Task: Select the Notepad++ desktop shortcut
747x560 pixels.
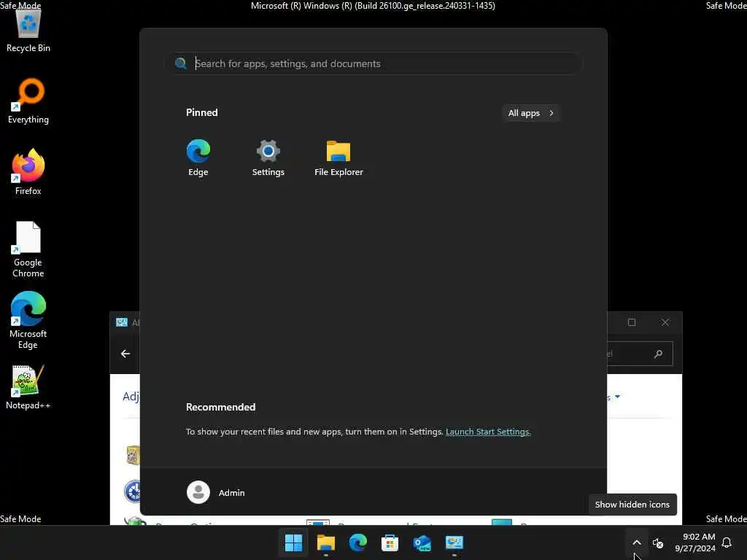Action: (28, 387)
